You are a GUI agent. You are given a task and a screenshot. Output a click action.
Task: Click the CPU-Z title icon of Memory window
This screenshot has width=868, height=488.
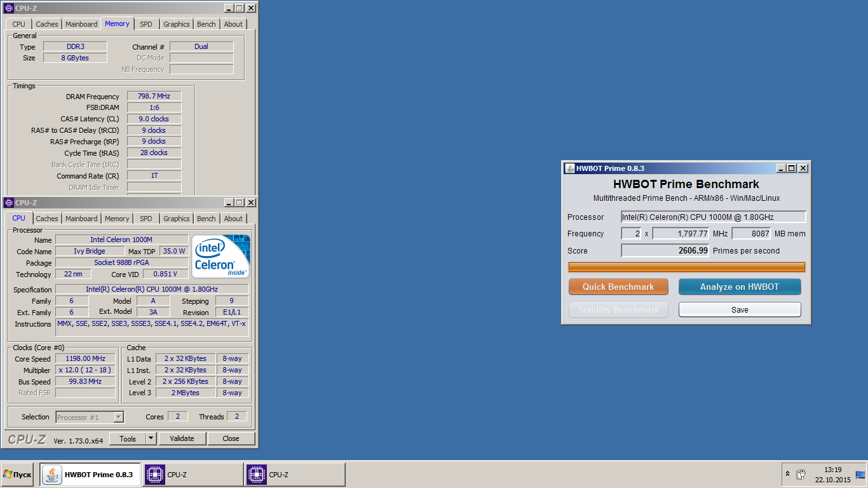(9, 8)
